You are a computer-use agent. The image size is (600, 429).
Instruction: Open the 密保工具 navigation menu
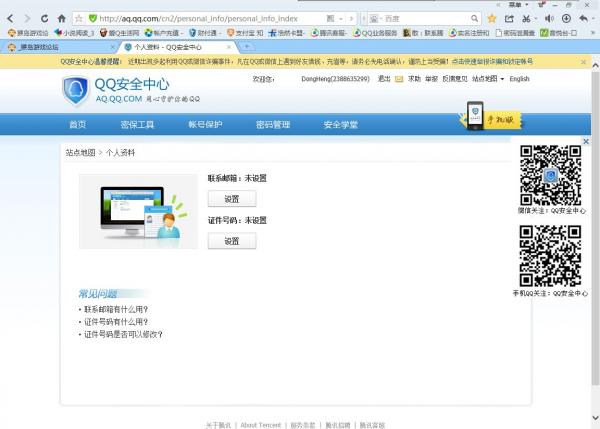click(x=137, y=124)
